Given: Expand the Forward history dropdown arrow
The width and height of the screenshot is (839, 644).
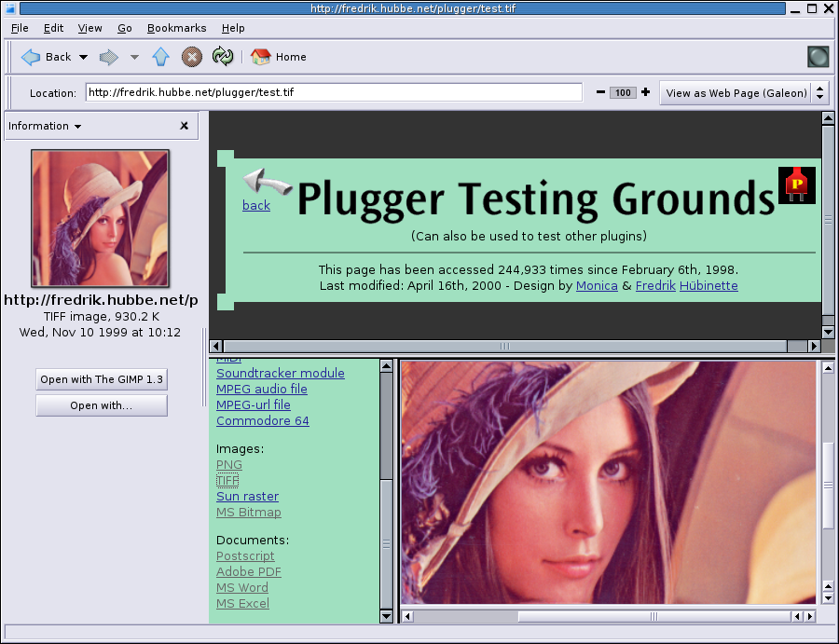Looking at the screenshot, I should (x=134, y=57).
